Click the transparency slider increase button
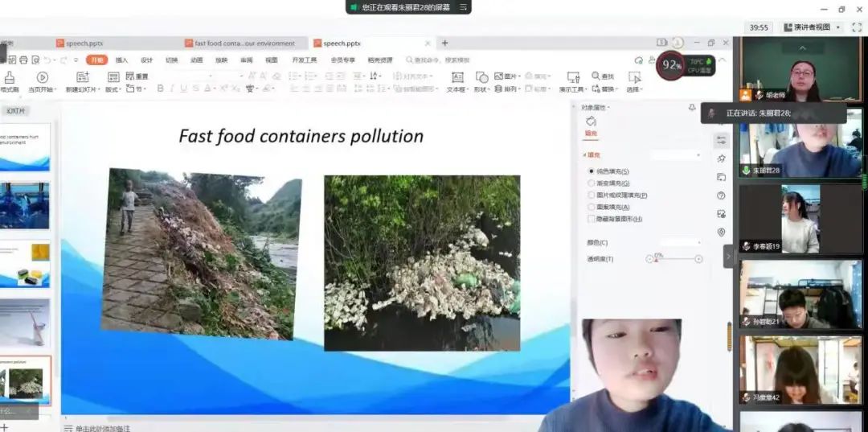Viewport: 868px width, 432px height. point(698,259)
